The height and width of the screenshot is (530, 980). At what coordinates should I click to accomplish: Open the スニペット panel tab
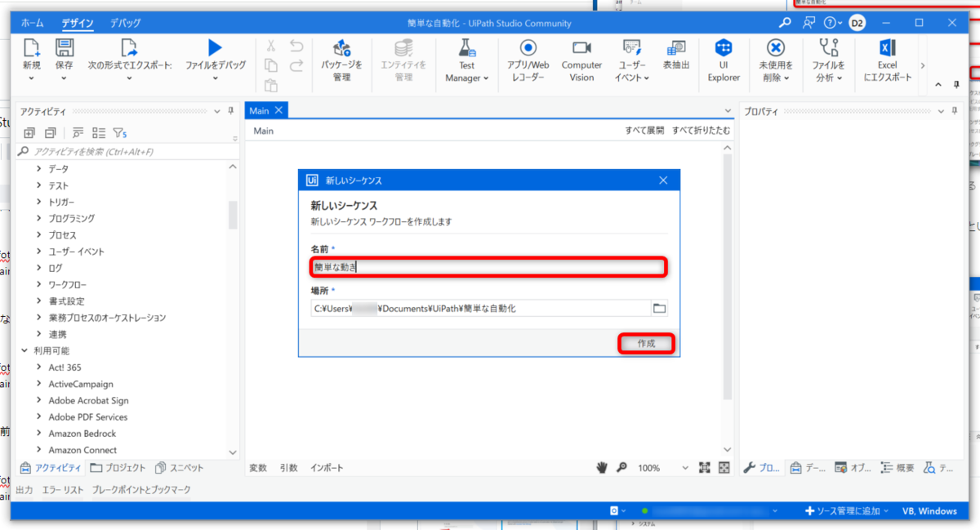coord(178,468)
